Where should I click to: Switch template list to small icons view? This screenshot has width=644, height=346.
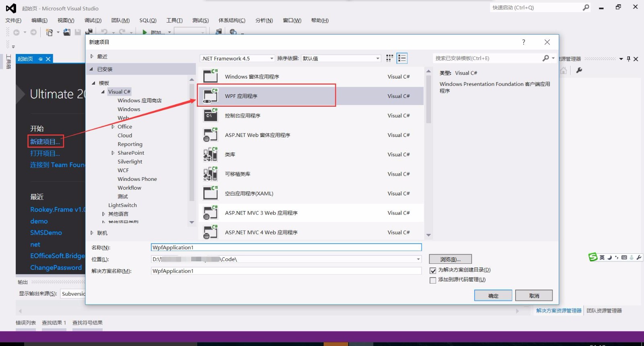click(x=390, y=58)
